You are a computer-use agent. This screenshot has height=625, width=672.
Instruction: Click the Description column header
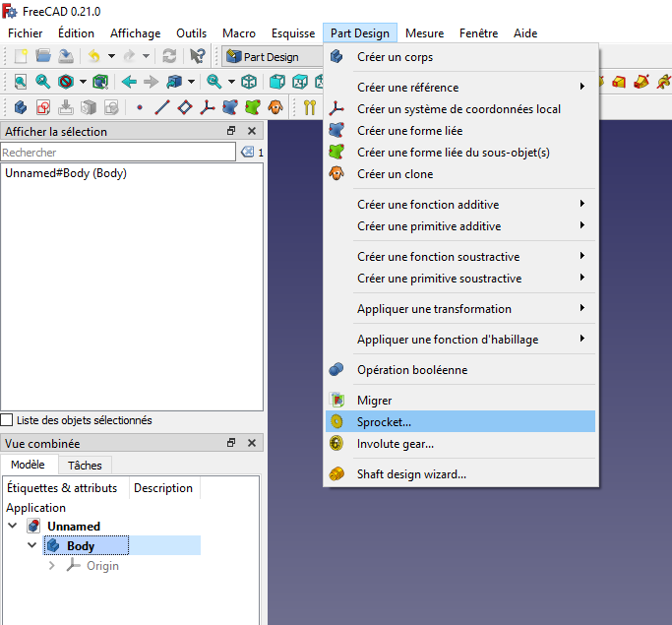pyautogui.click(x=163, y=488)
